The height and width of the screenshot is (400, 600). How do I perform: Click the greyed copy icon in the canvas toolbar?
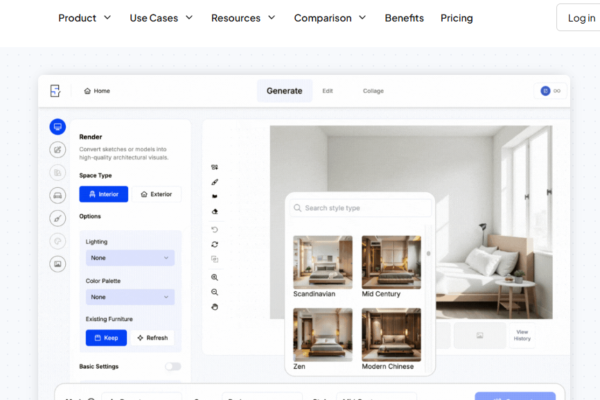[x=215, y=259]
